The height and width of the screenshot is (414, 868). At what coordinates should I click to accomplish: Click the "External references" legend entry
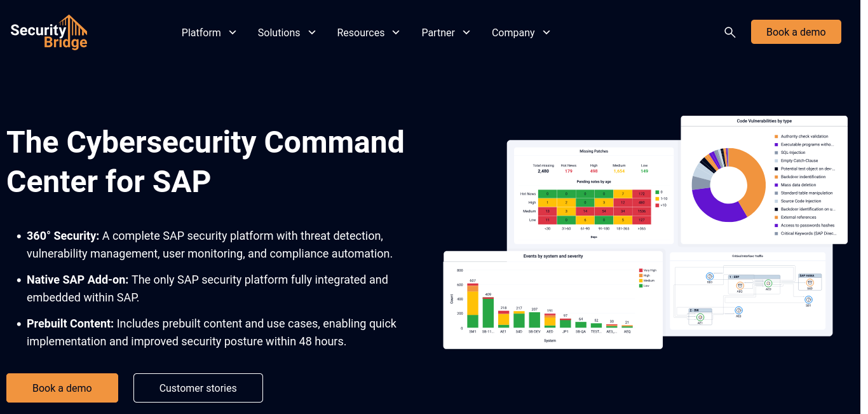(x=797, y=217)
